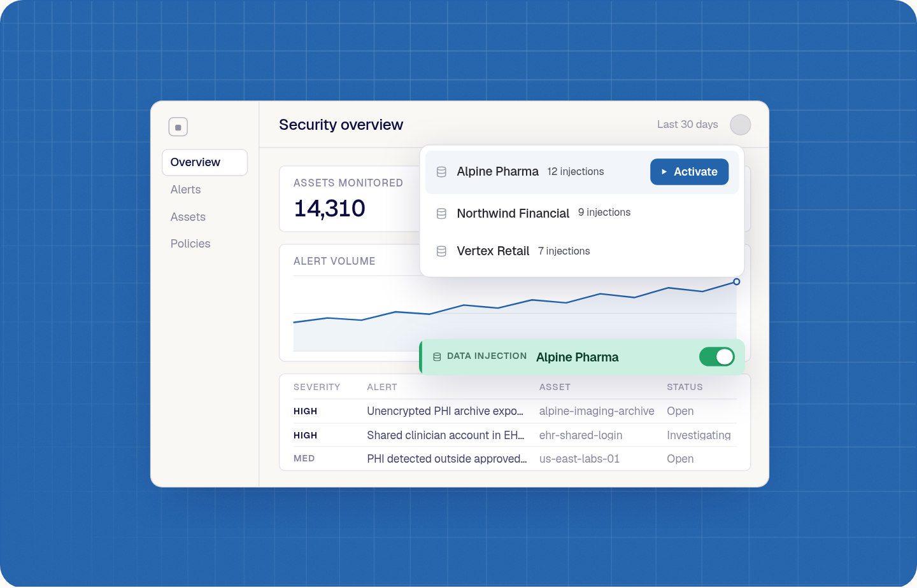Switch to Policies in the sidebar
The image size is (917, 588).
pos(190,244)
